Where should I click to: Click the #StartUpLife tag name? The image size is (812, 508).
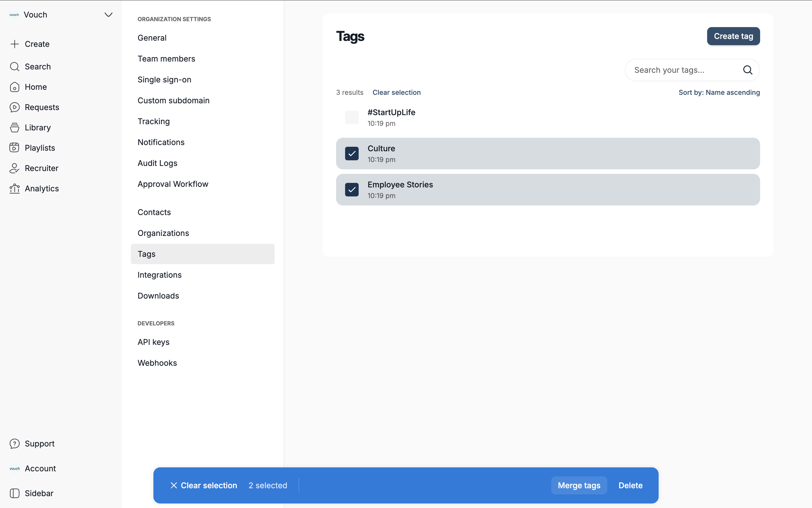(391, 112)
